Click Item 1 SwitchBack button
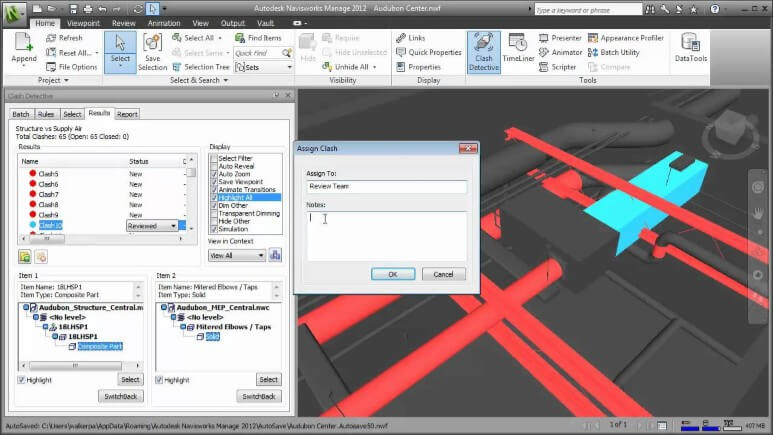The height and width of the screenshot is (435, 773). coord(121,396)
